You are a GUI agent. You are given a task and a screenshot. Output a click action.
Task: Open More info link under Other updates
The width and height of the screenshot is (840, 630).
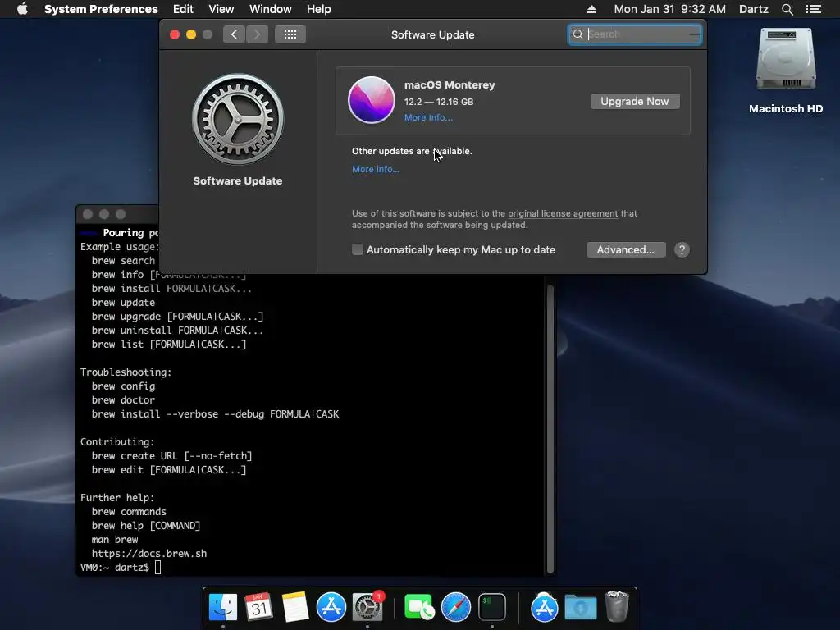coord(376,169)
